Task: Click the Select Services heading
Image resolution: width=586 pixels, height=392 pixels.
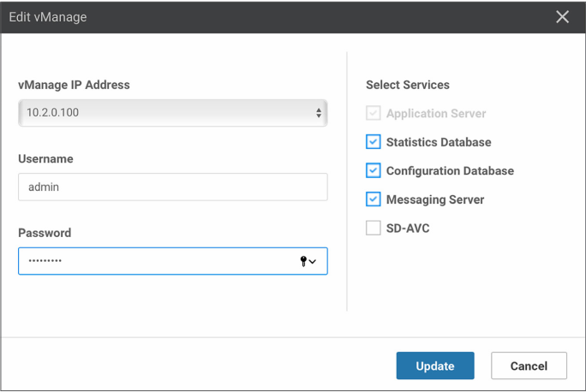Action: coord(407,85)
